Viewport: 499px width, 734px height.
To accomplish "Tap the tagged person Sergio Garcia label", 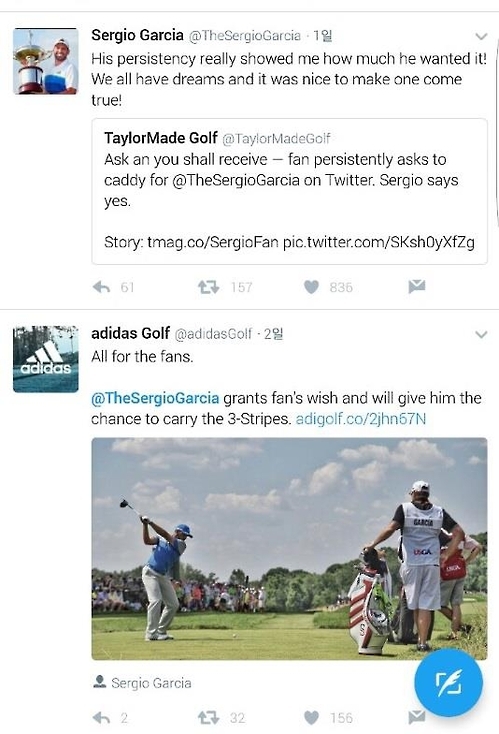I will [151, 683].
